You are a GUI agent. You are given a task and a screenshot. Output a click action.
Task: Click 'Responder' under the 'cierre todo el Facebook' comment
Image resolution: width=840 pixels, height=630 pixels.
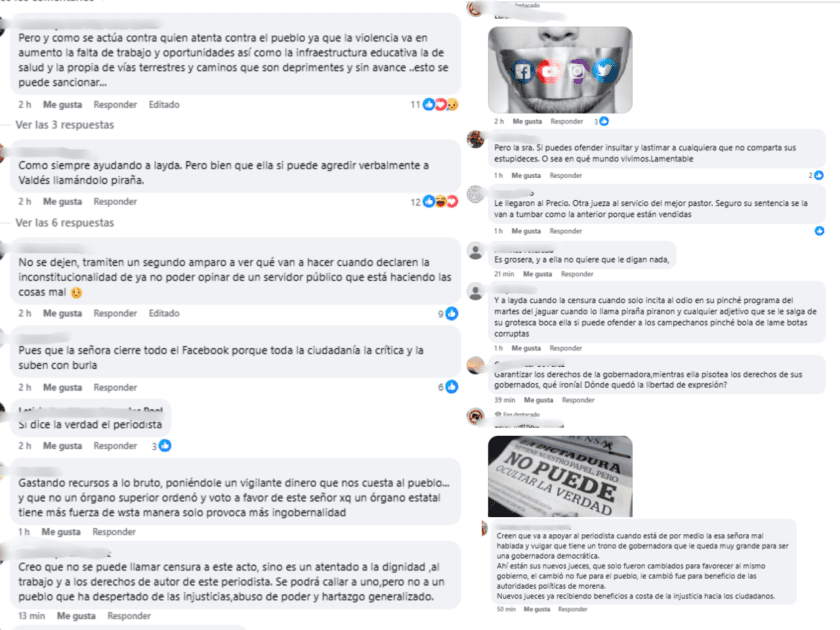(115, 387)
